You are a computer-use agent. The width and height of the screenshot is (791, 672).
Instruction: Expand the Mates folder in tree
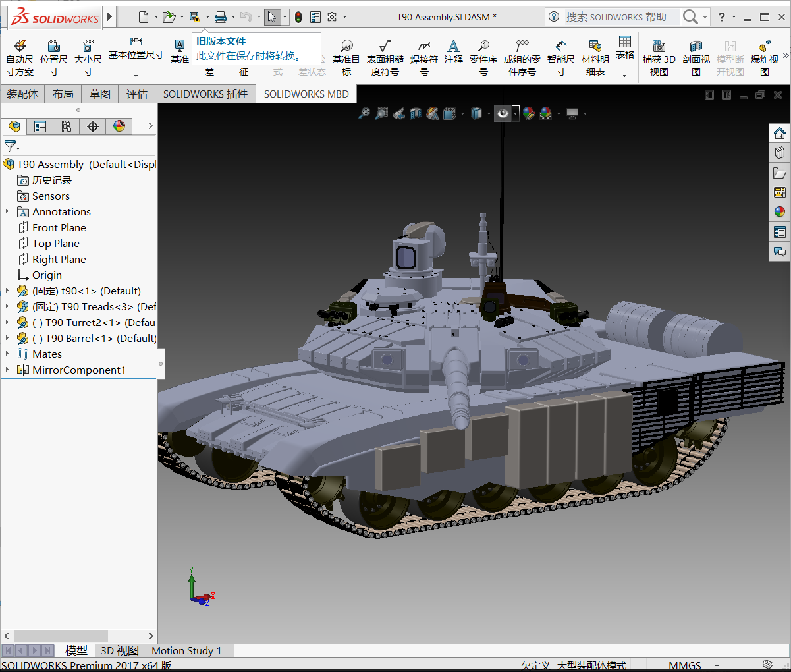click(x=7, y=354)
